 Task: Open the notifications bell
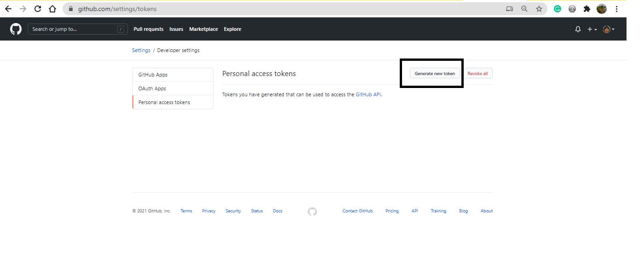pyautogui.click(x=578, y=29)
